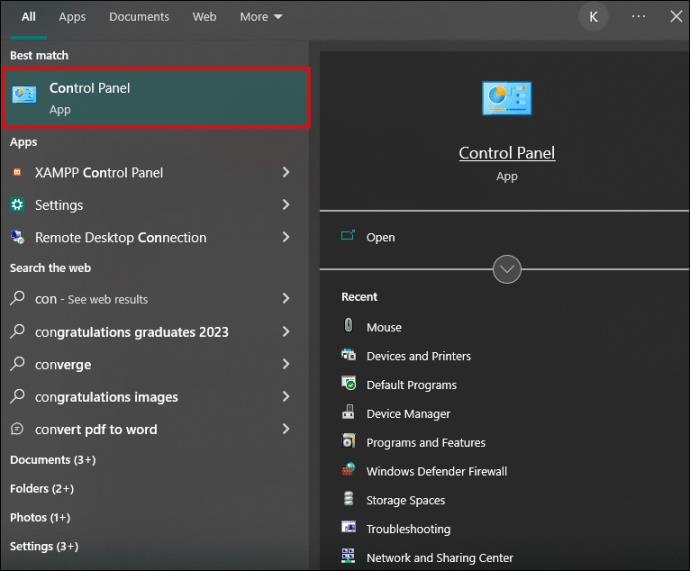Viewport: 690px width, 571px height.
Task: Click the search icon beside 'con - See web results'
Action: tap(17, 298)
